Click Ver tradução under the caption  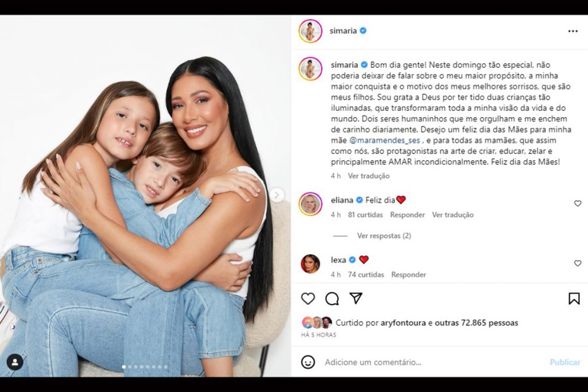pyautogui.click(x=369, y=176)
